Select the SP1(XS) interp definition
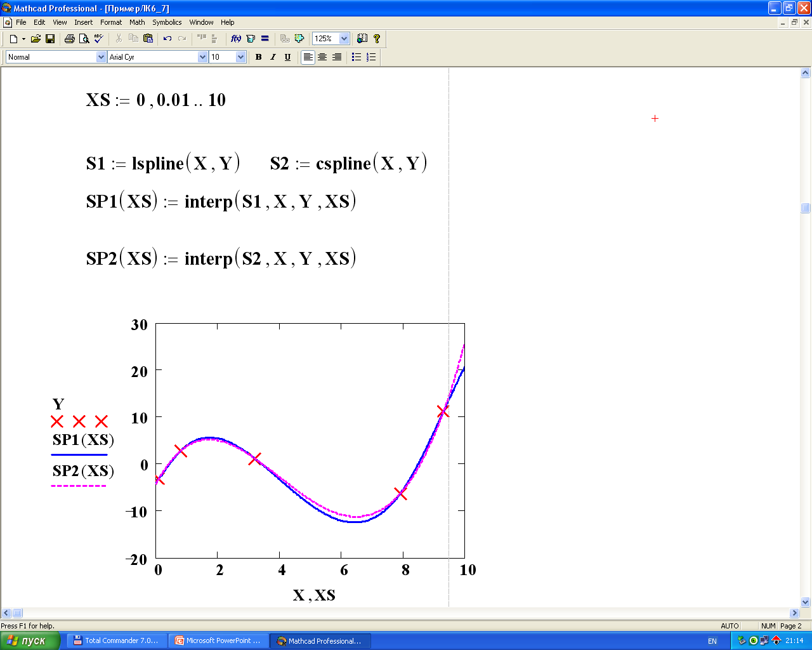The height and width of the screenshot is (650, 812). point(221,201)
